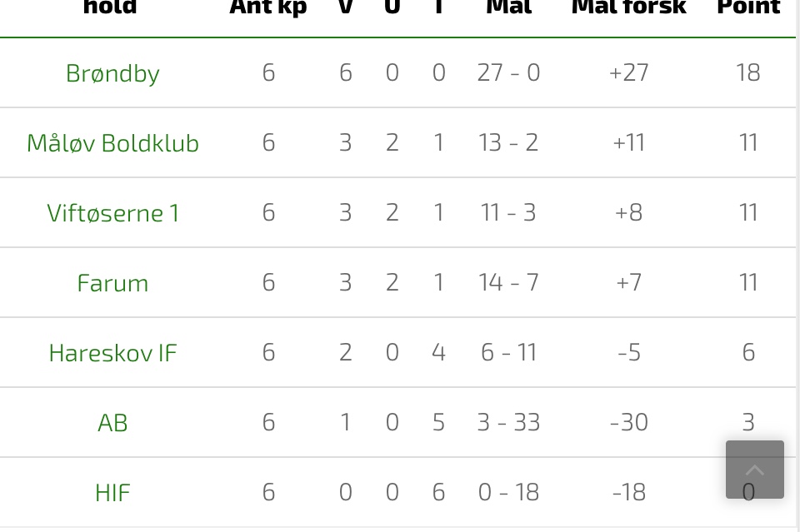Click the AB team link
Viewport: 800px width, 532px height.
(112, 422)
